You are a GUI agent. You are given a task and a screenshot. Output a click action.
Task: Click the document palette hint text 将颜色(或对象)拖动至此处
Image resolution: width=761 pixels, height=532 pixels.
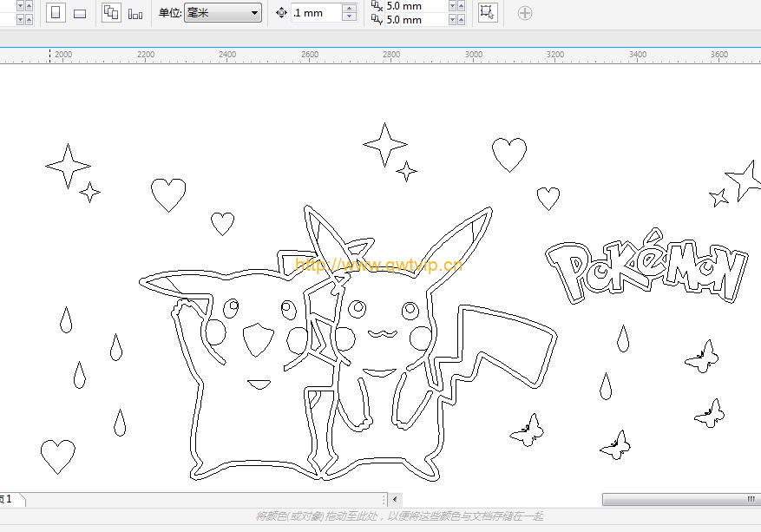pyautogui.click(x=399, y=516)
